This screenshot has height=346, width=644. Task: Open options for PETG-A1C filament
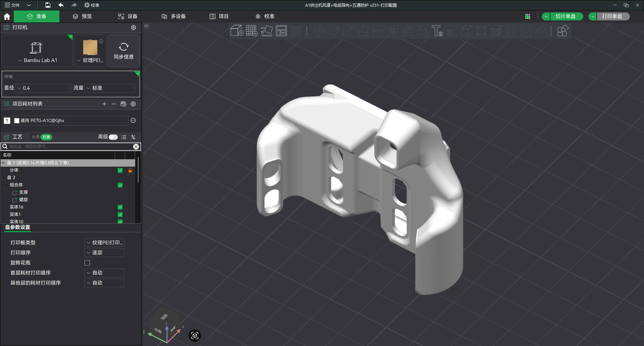pyautogui.click(x=133, y=120)
